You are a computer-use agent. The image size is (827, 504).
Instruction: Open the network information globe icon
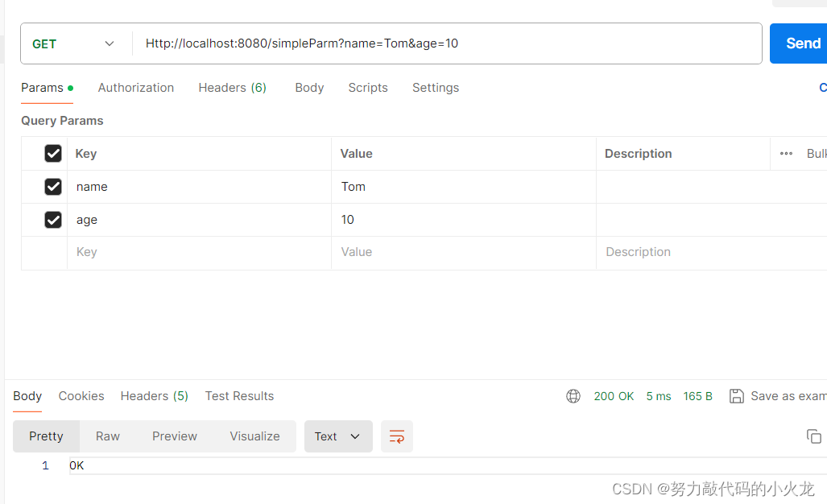(x=573, y=395)
